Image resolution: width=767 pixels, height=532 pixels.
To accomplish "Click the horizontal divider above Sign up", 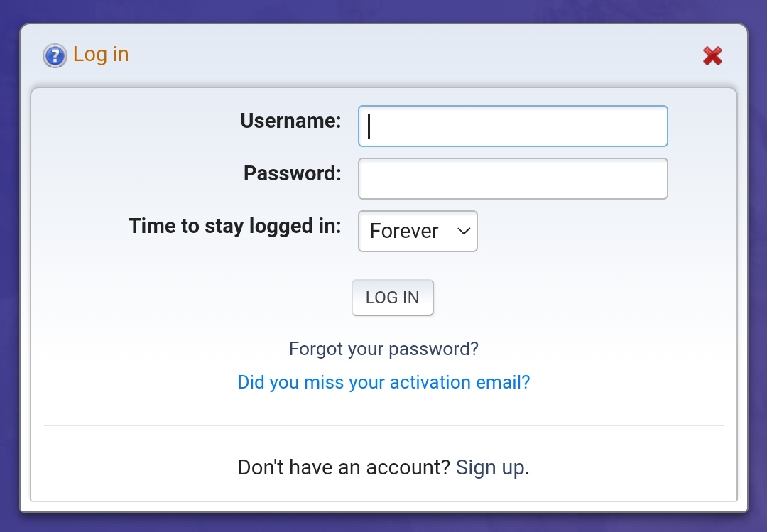I will (x=383, y=425).
